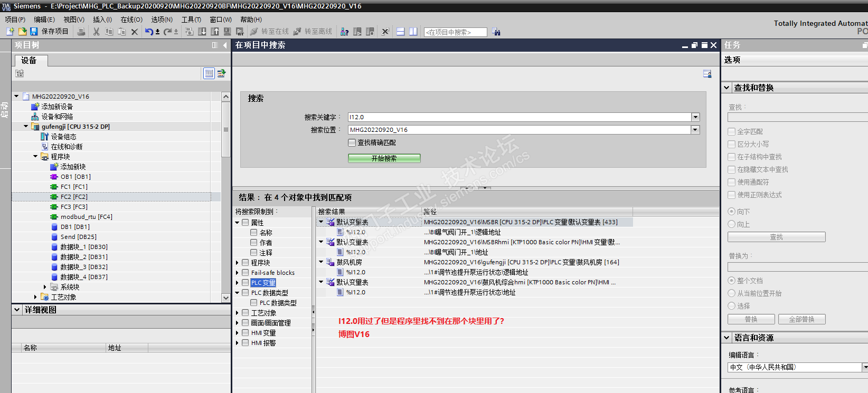Enable the 查找精确匹配 checkbox
868x393 pixels.
(x=352, y=142)
